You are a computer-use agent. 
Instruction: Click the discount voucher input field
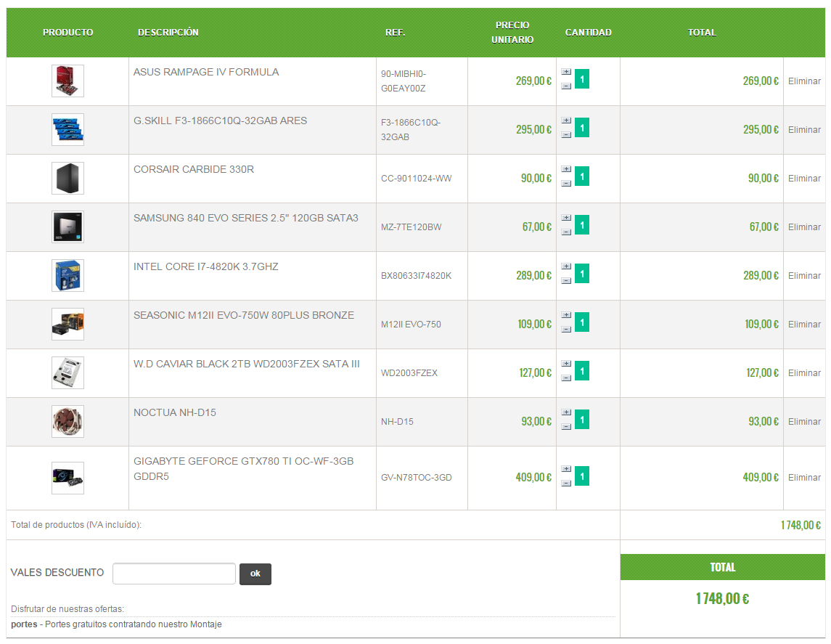[174, 574]
